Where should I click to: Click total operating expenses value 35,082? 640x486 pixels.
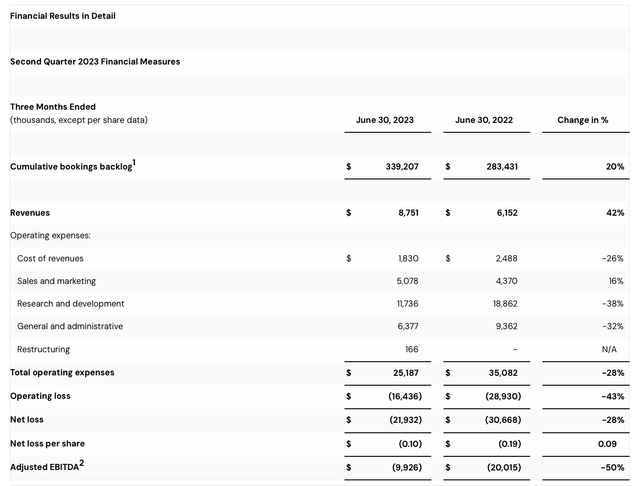503,373
